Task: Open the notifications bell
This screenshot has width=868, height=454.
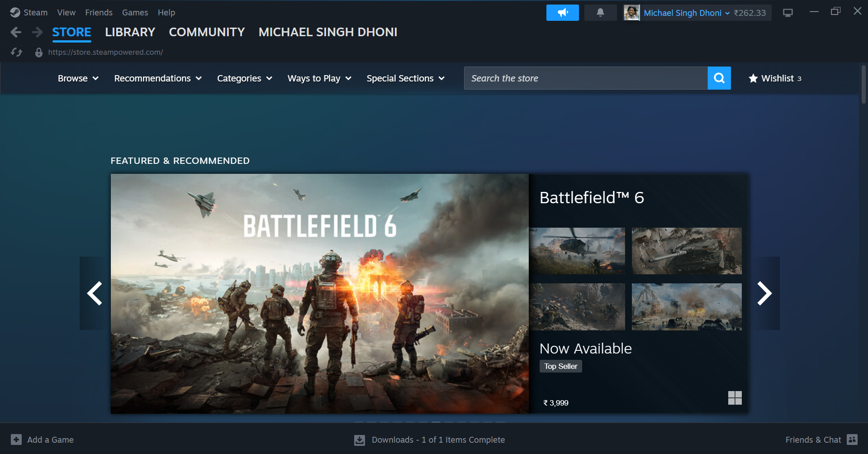Action: (x=600, y=13)
